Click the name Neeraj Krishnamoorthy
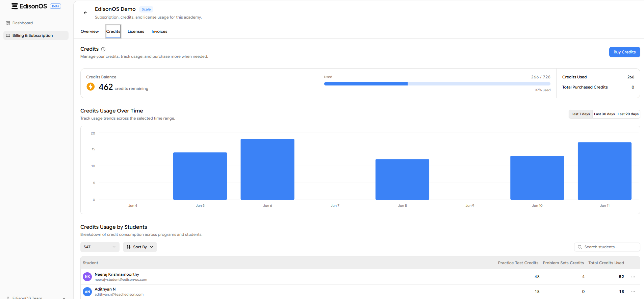 pyautogui.click(x=117, y=274)
